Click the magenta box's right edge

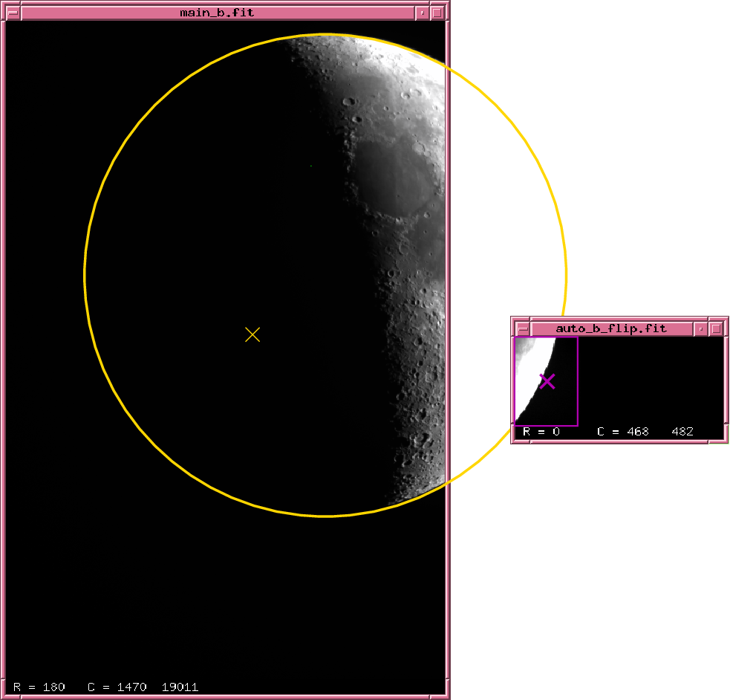578,381
